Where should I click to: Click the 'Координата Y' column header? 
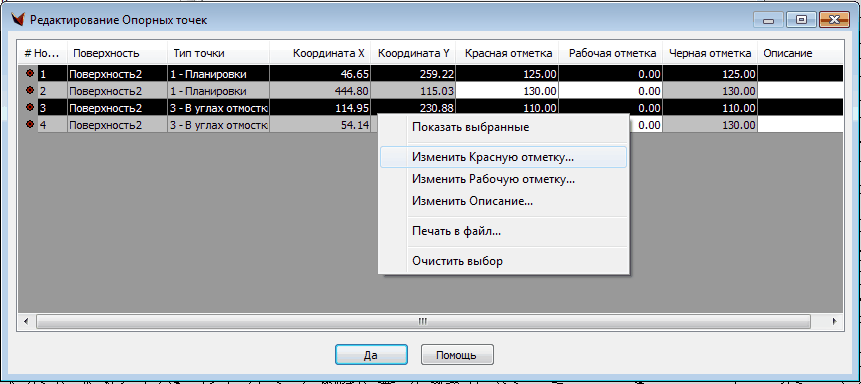[x=412, y=53]
